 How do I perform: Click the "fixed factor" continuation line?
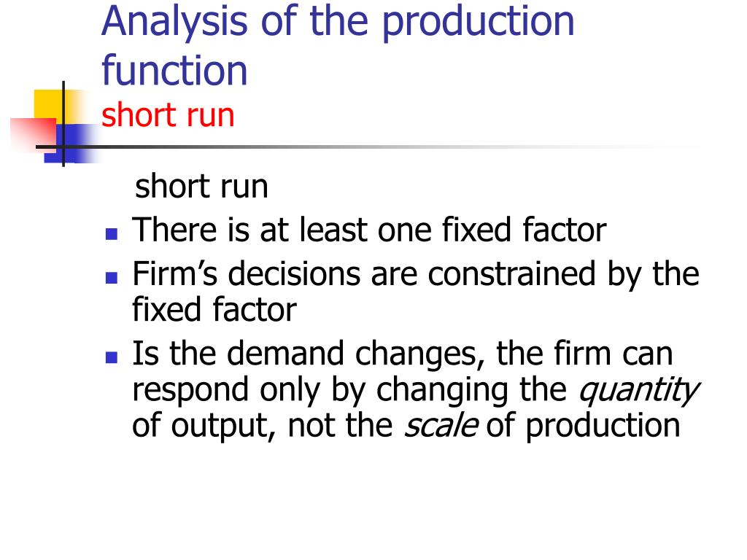pos(214,311)
